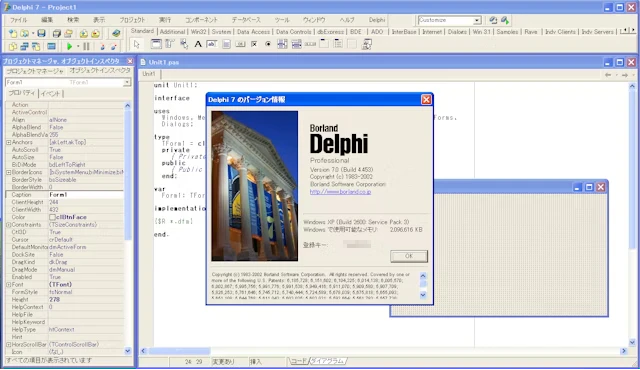This screenshot has height=370, width=640.
Task: Open the dropdown arrow next to Run
Action: click(x=78, y=47)
